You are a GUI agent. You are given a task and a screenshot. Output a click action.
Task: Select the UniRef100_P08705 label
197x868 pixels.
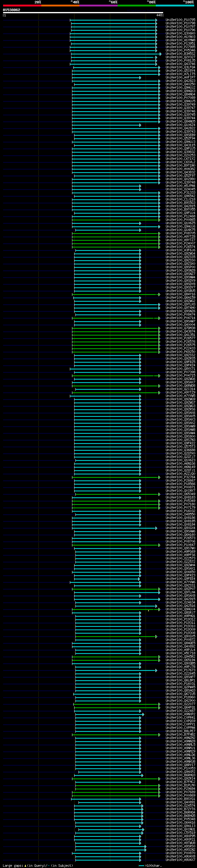[180, 233]
